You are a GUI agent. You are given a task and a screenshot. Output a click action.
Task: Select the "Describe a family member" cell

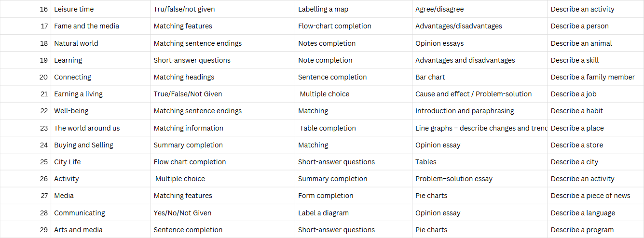click(592, 77)
